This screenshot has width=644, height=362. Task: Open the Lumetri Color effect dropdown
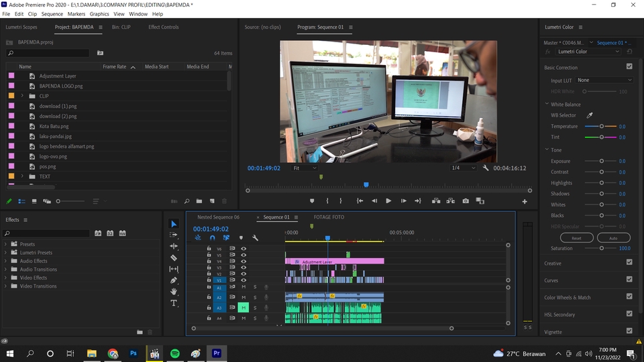tap(588, 52)
